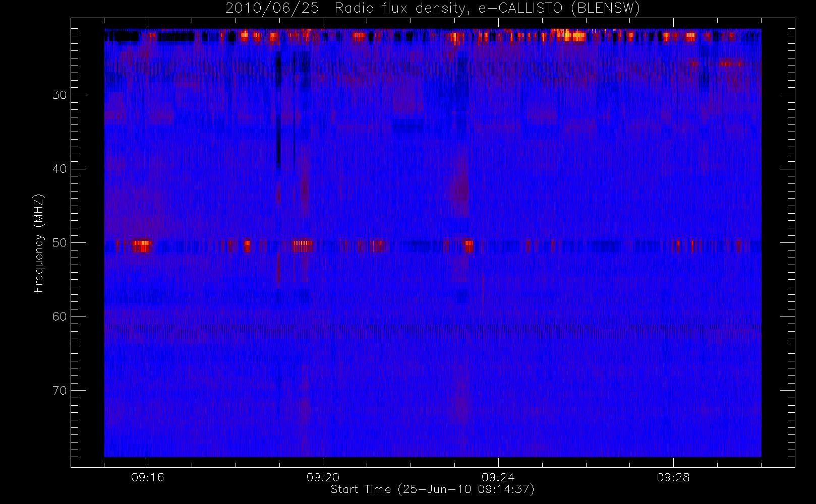
Task: Click the 09:16 time tick label
Action: [148, 477]
